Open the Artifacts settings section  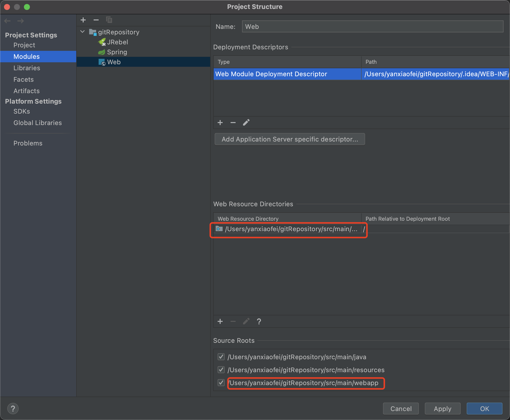point(26,91)
